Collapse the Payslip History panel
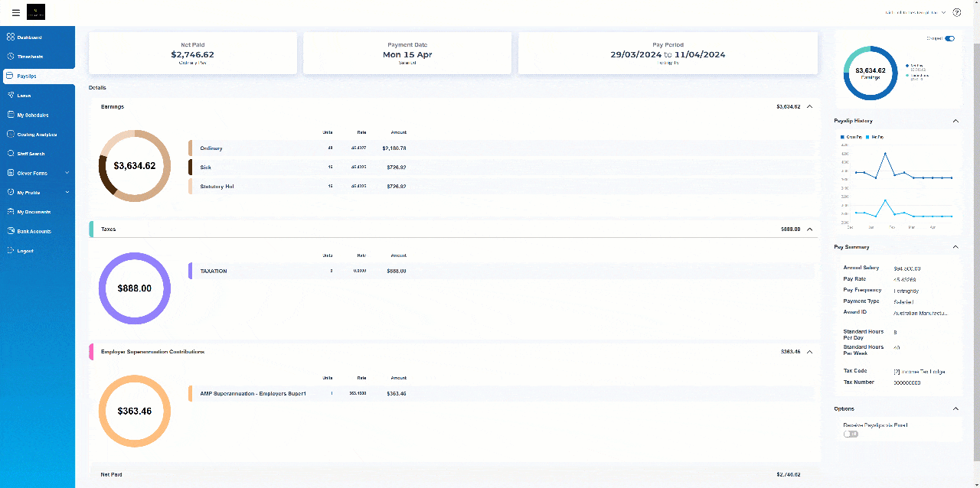980x488 pixels. (955, 121)
